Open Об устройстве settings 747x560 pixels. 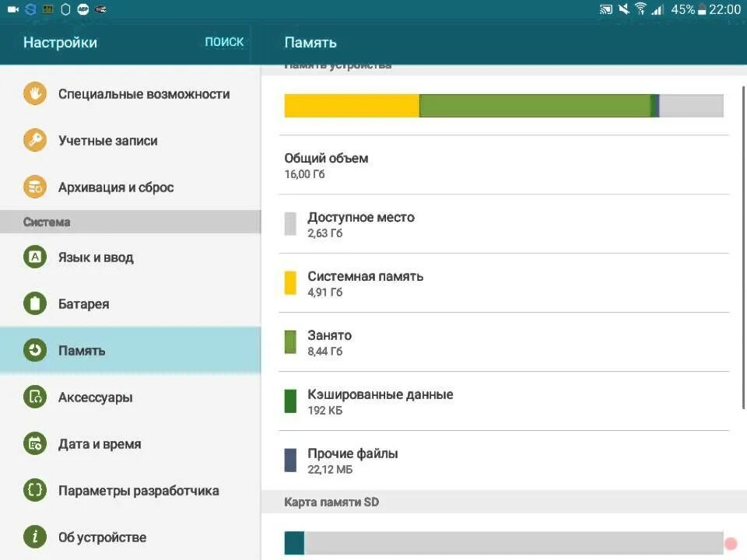click(x=131, y=537)
